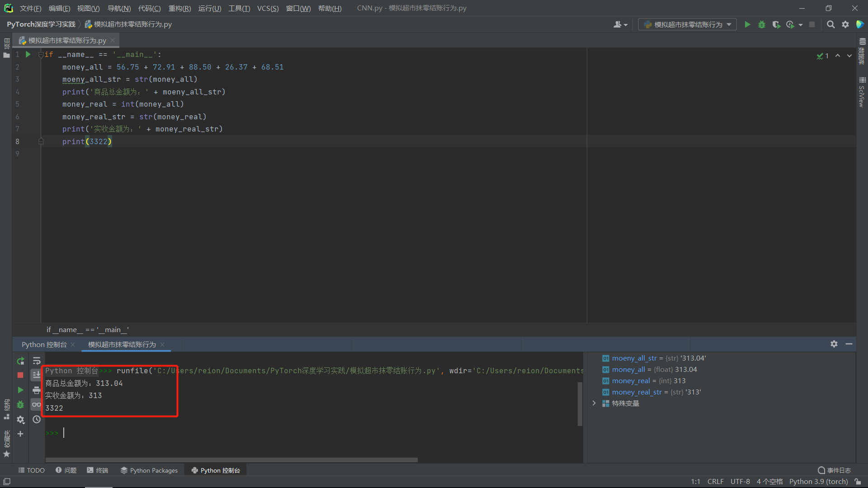Stop the running console with red square
Screen dimensions: 868x488
click(20, 375)
